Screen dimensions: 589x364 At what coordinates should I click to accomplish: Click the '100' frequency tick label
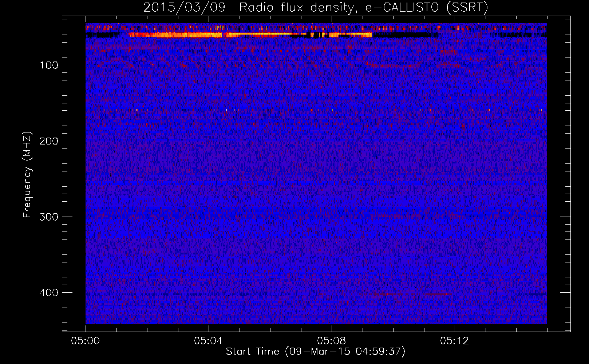coord(49,65)
